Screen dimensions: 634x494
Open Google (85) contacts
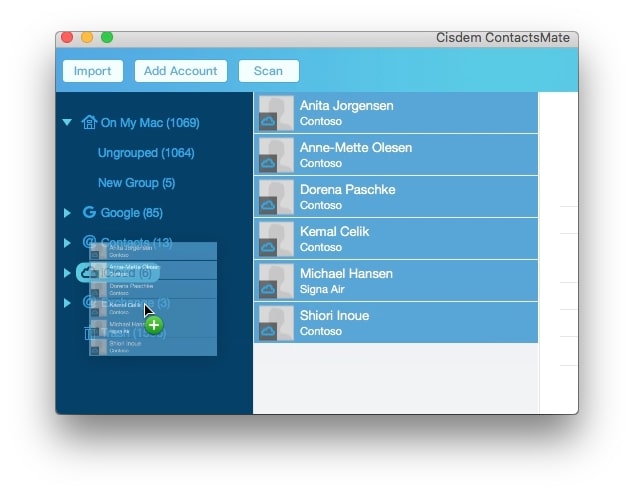(x=131, y=213)
